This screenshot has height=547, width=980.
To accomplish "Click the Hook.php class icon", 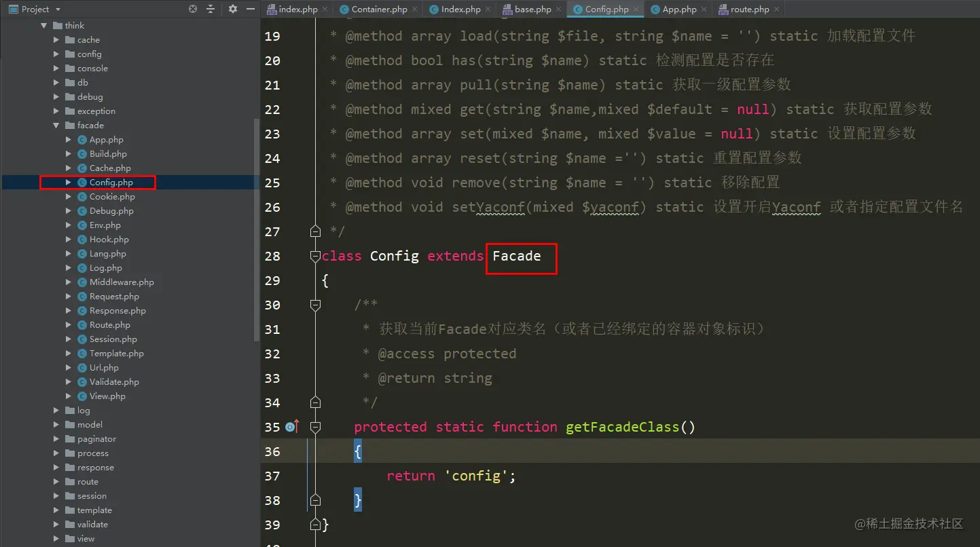I will coord(82,240).
